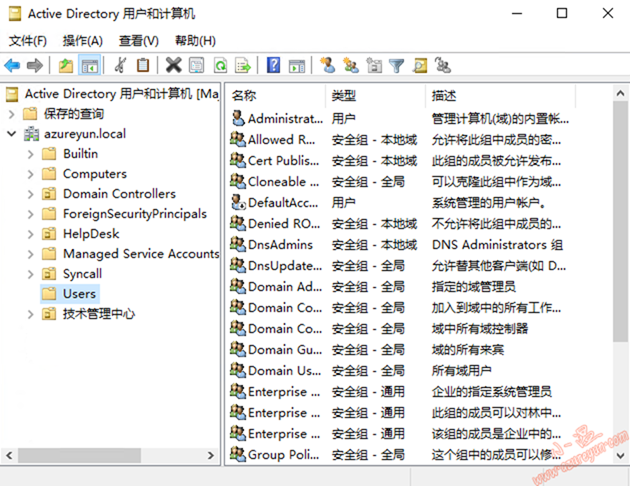This screenshot has height=486, width=630.
Task: Create new organizational unit icon
Action: click(x=374, y=65)
